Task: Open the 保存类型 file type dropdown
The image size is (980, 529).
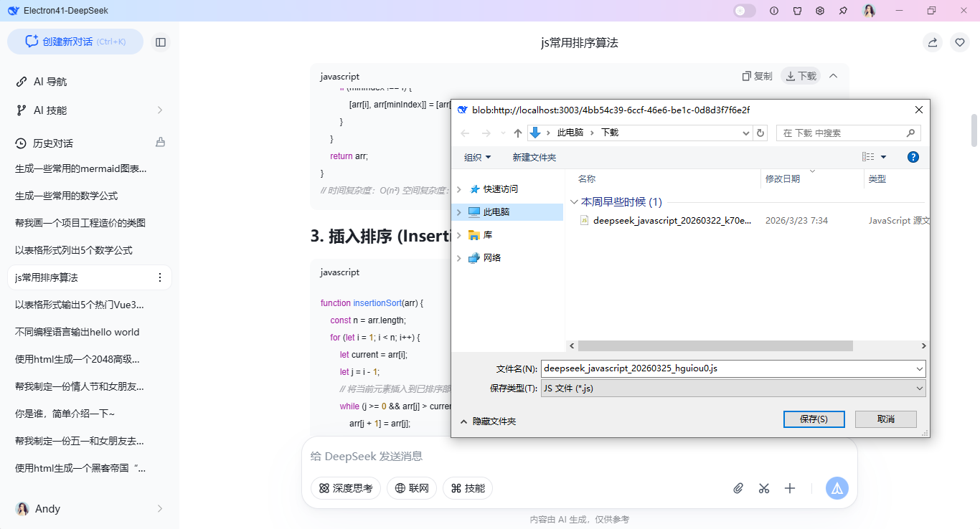Action: 918,388
